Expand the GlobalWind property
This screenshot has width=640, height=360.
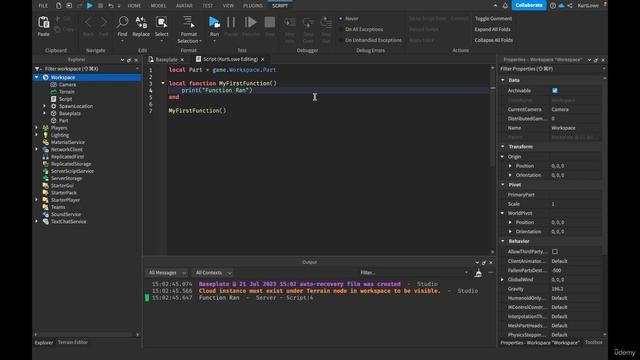click(503, 280)
